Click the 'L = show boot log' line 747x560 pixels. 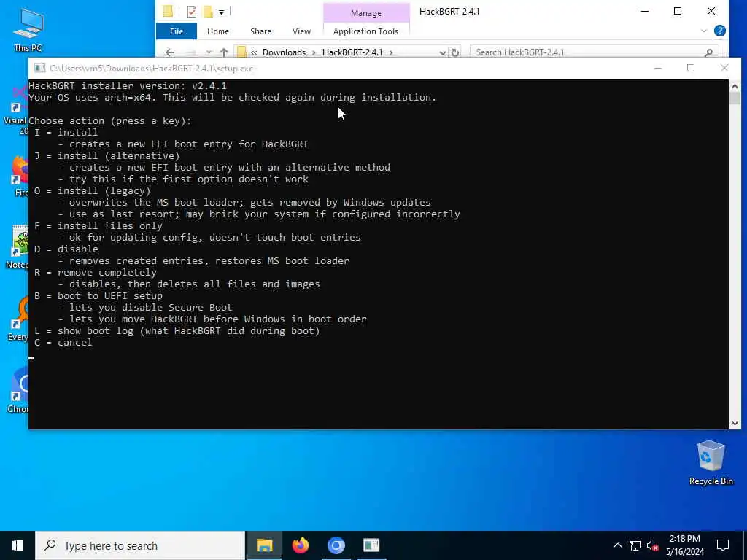(x=177, y=331)
